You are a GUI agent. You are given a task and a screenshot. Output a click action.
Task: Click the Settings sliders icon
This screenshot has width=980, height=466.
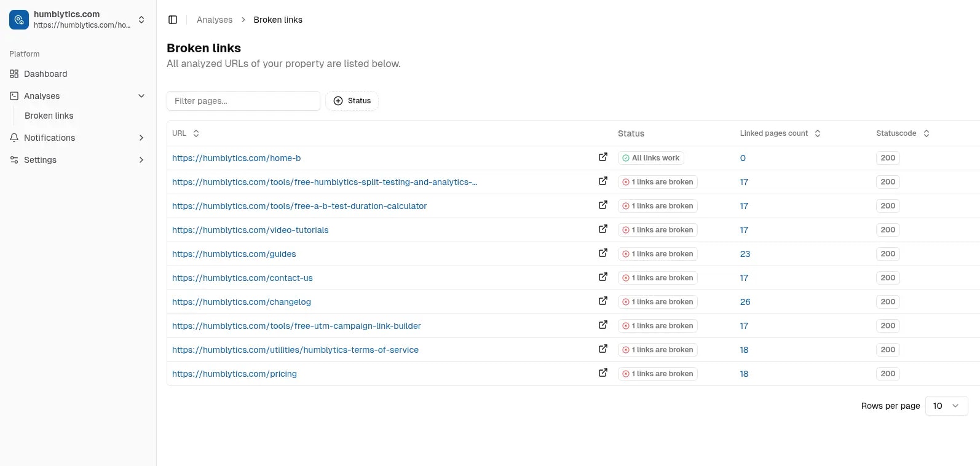click(x=14, y=160)
